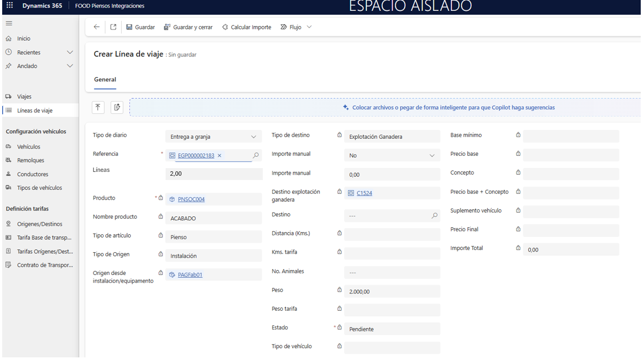
Task: Click the upload arrow icon beside Copilot area
Action: point(98,107)
